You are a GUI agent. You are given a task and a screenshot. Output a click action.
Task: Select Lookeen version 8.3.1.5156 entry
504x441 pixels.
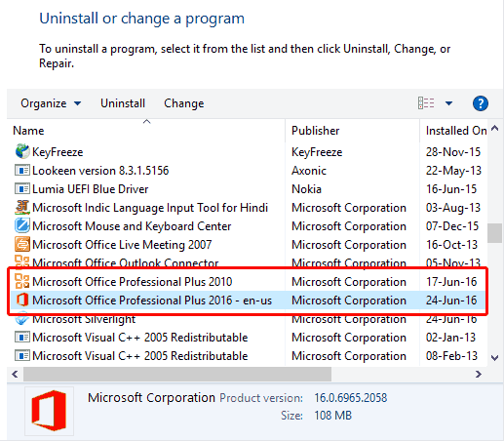(100, 171)
